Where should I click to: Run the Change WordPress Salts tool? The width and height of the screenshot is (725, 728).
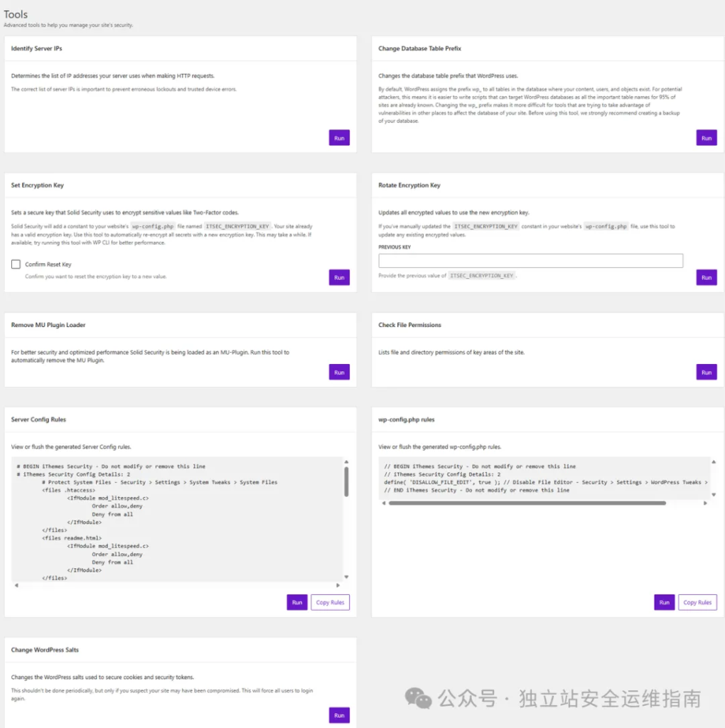click(339, 715)
